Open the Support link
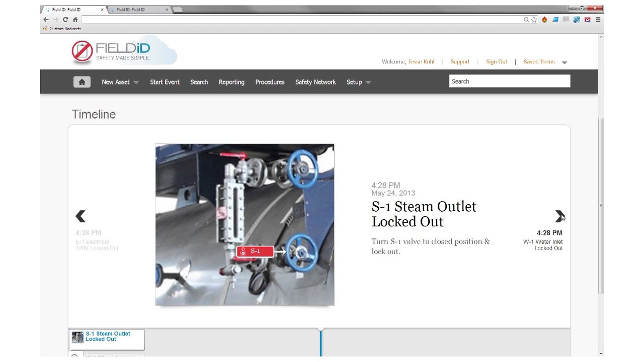 460,62
